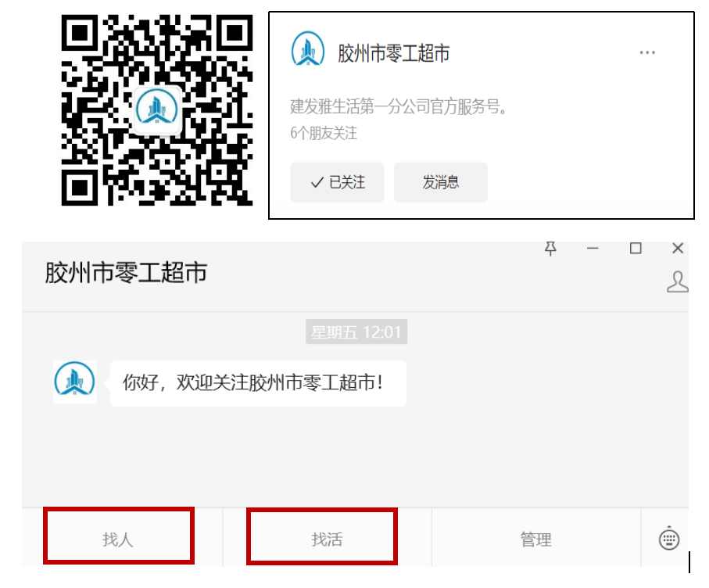This screenshot has width=709, height=588.
Task: Click 胶州市零工超市 name in profile card
Action: pos(394,53)
